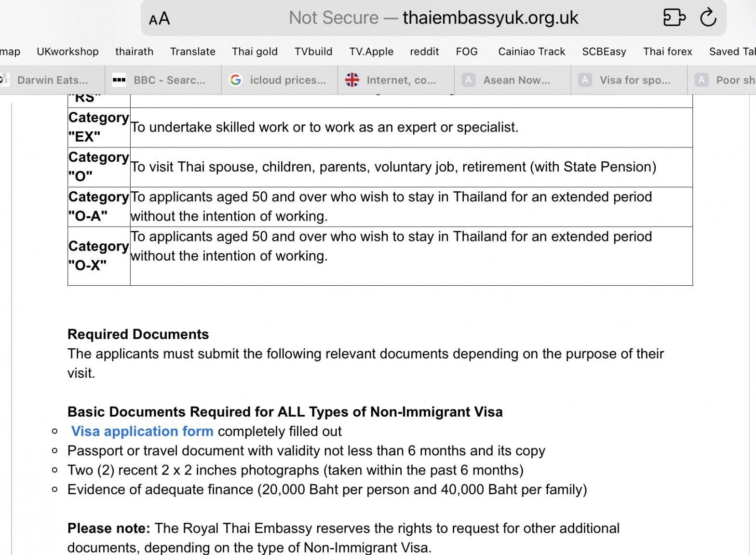Click the Required Documents heading
This screenshot has height=555, width=756.
tap(138, 334)
